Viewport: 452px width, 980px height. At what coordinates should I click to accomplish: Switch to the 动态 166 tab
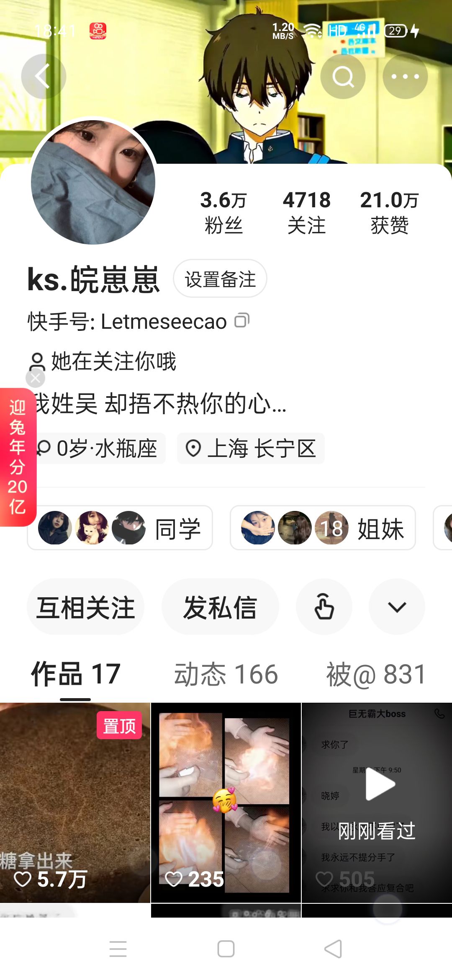click(226, 674)
